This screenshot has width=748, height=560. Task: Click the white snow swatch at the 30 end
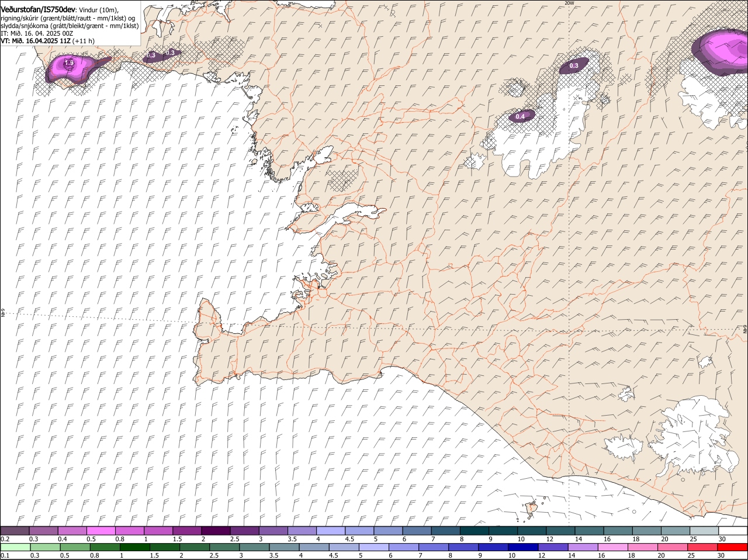coord(733,531)
